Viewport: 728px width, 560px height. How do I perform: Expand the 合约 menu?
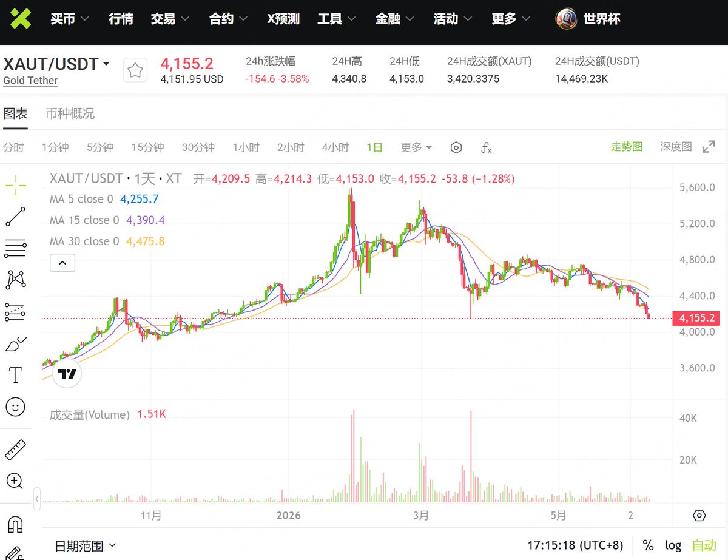point(228,19)
